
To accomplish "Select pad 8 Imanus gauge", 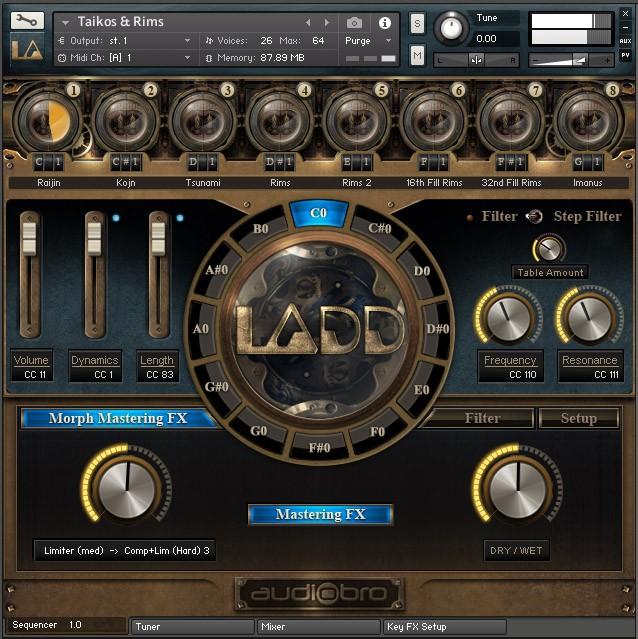I will 587,121.
